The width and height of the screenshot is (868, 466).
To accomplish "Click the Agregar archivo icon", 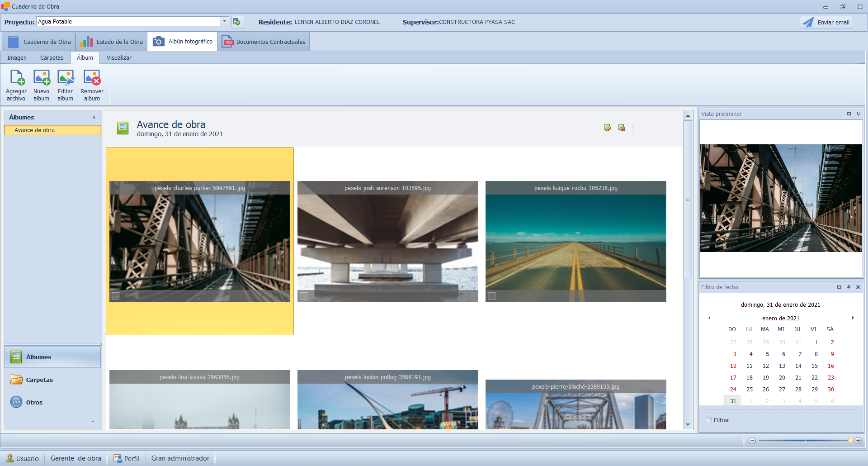I will [17, 78].
